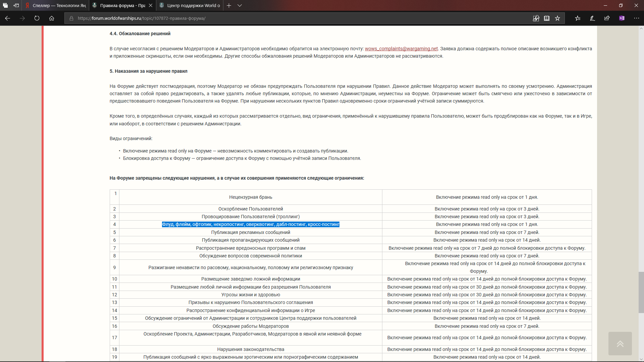Screen dimensions: 644x362
Task: Click the highlighted Флуд, флейм, офтопик row text
Action: pyautogui.click(x=251, y=224)
